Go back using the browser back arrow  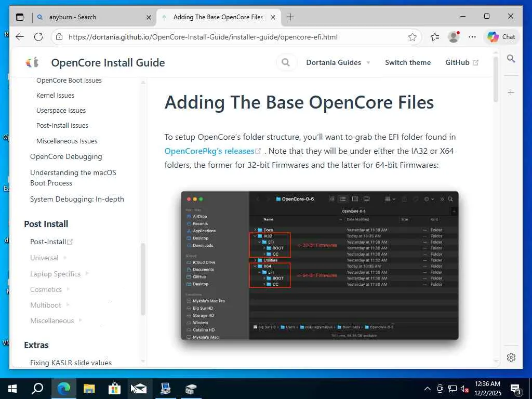[x=20, y=37]
